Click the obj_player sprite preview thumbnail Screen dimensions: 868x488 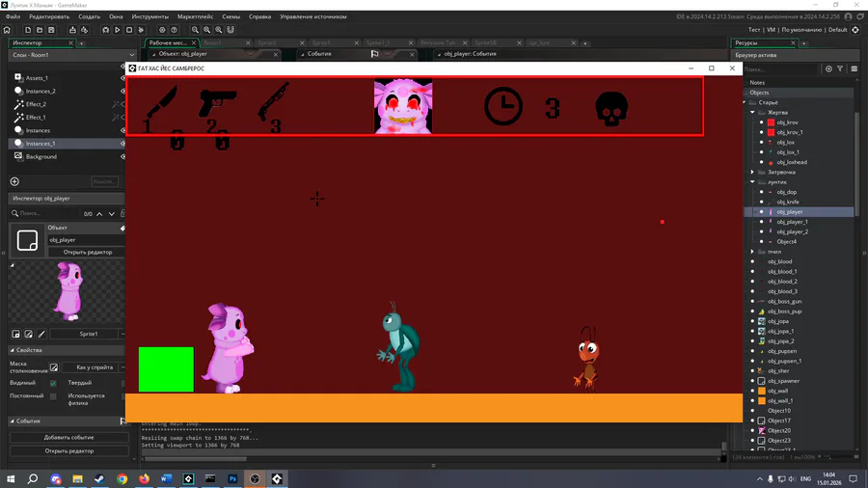pyautogui.click(x=69, y=292)
